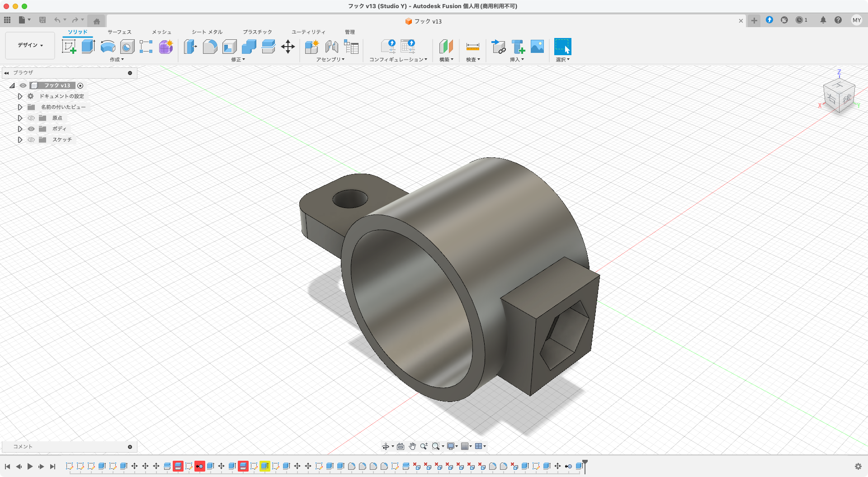Switch to the プラスチック tab
Viewport: 868px width, 477px height.
click(x=257, y=32)
